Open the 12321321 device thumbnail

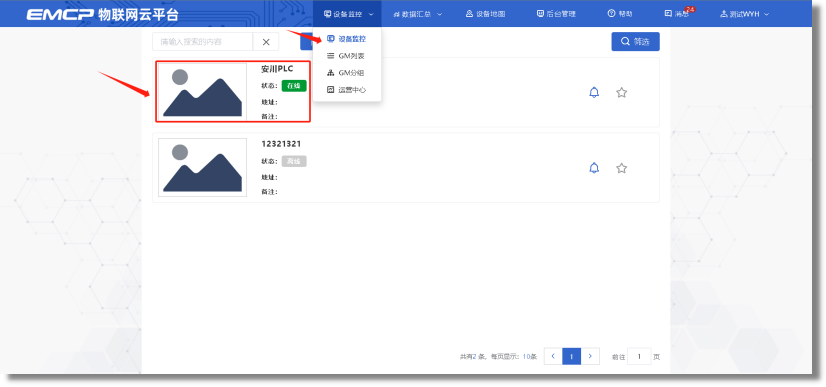(202, 167)
